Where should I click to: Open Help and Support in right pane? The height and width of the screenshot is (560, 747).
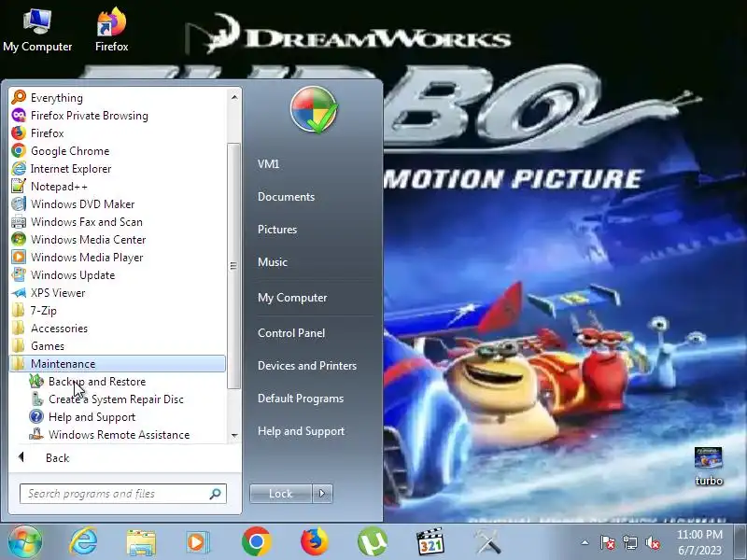click(x=301, y=431)
